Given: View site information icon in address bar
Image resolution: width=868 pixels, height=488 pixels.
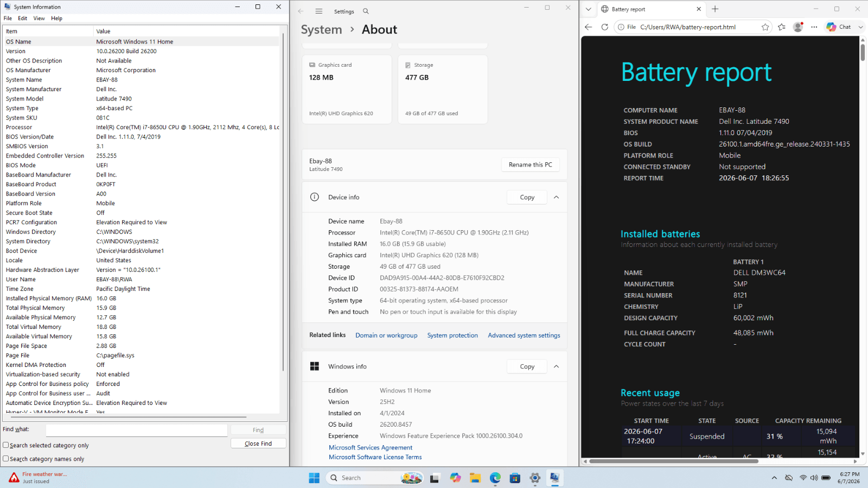Looking at the screenshot, I should point(622,27).
